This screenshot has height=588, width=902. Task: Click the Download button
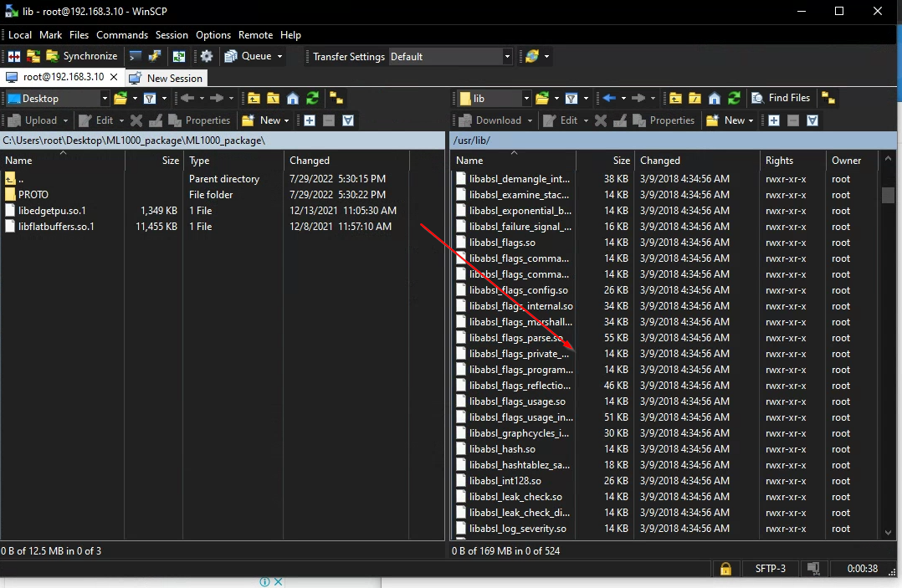(490, 120)
